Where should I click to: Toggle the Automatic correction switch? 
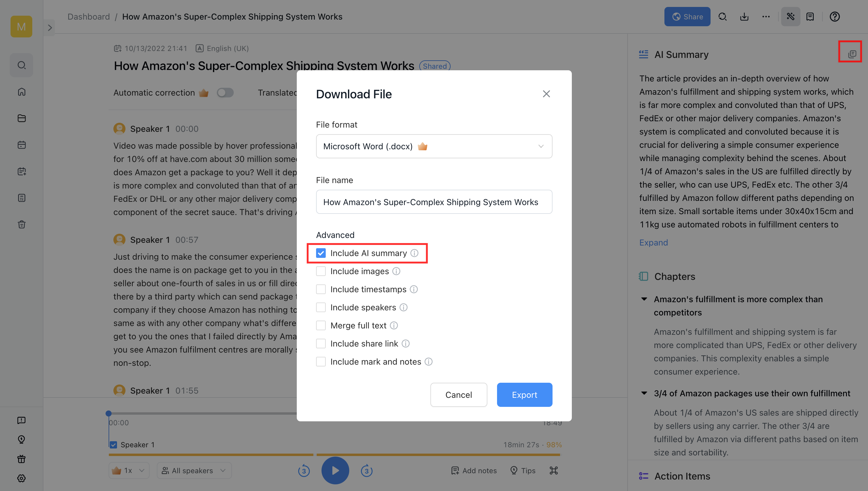click(x=225, y=93)
